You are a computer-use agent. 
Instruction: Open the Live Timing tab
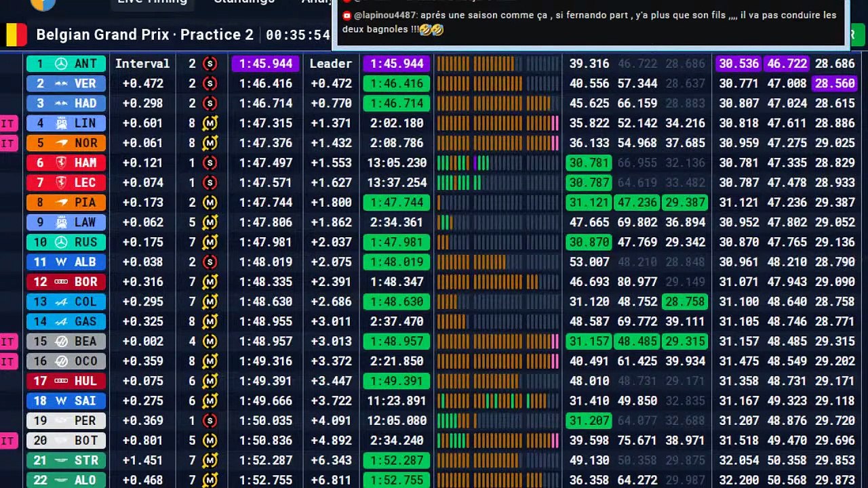[152, 2]
